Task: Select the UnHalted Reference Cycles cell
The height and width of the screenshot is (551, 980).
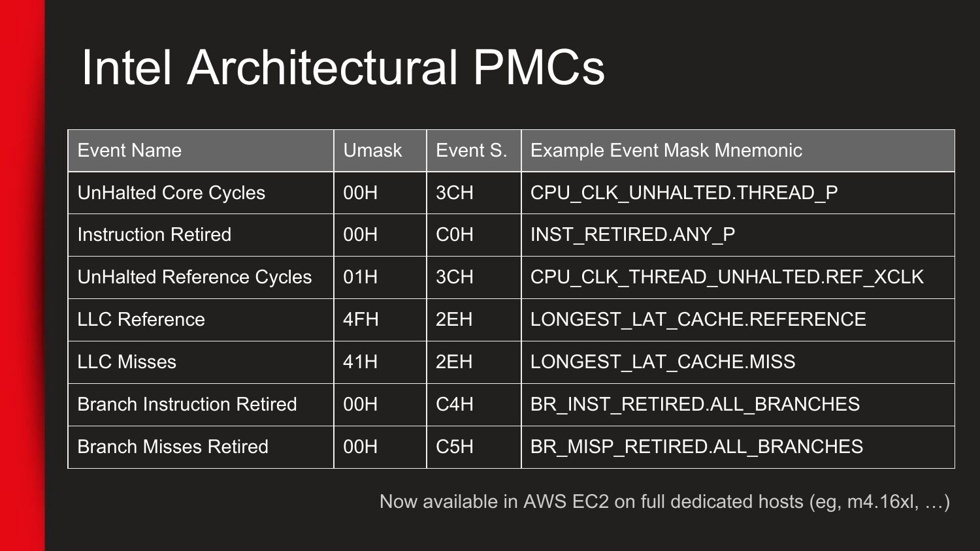Action: click(194, 277)
